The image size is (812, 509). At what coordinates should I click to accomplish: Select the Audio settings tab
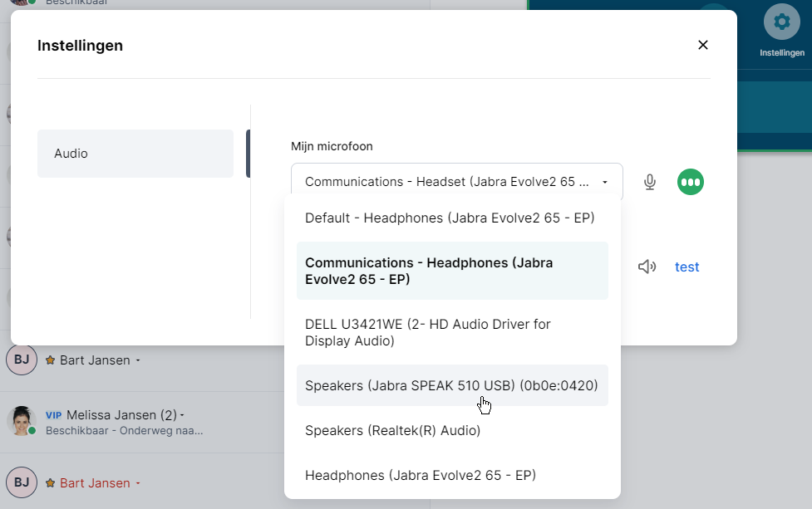(x=135, y=154)
